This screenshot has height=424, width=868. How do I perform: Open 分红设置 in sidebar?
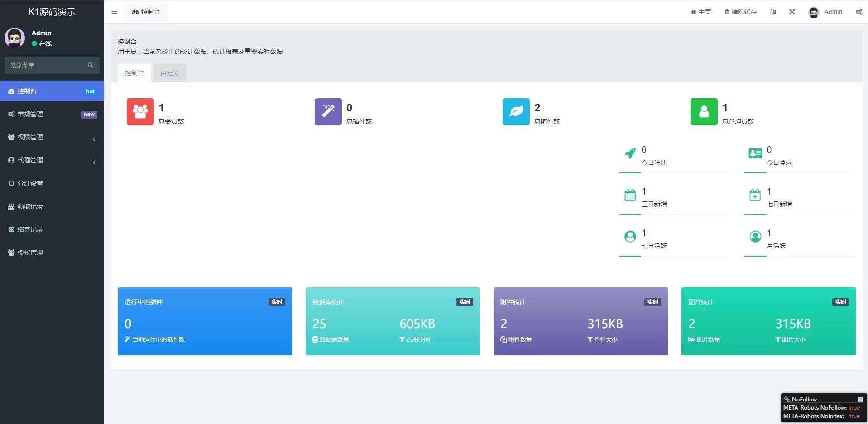pos(52,183)
